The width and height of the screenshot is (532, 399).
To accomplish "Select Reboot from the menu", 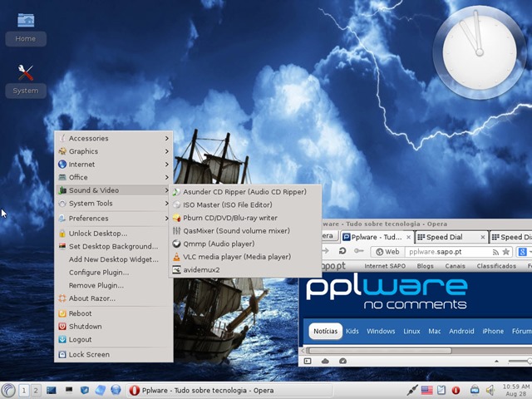I will pyautogui.click(x=114, y=313).
